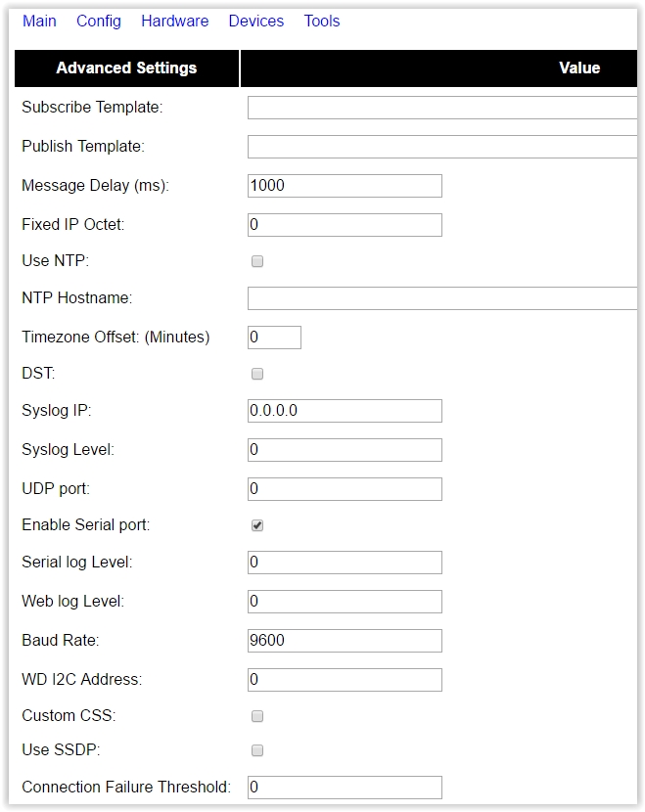Image resolution: width=645 pixels, height=812 pixels.
Task: Enable the Use NTP checkbox
Action: tap(257, 261)
